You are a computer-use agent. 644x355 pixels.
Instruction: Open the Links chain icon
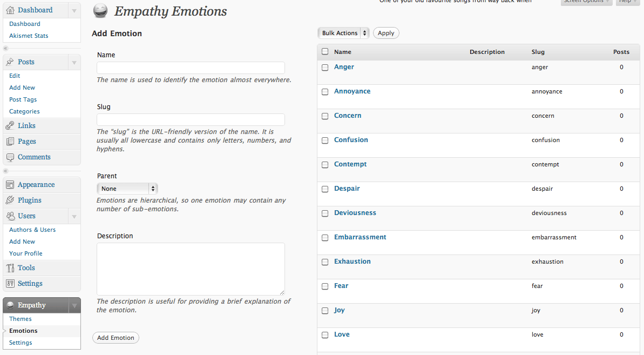point(10,126)
